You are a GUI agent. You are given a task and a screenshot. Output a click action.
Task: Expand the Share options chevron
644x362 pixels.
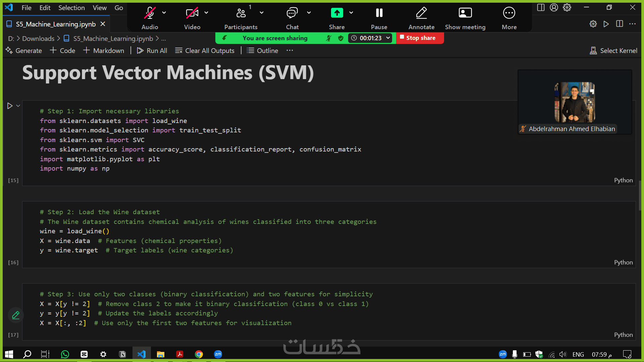pos(351,13)
